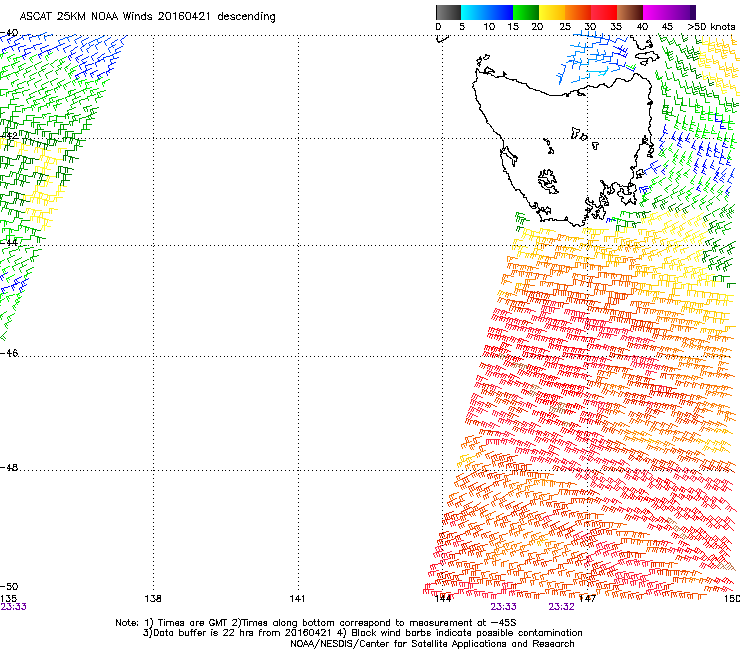Click the legend label '15'
This screenshot has height=650, width=740.
click(513, 27)
